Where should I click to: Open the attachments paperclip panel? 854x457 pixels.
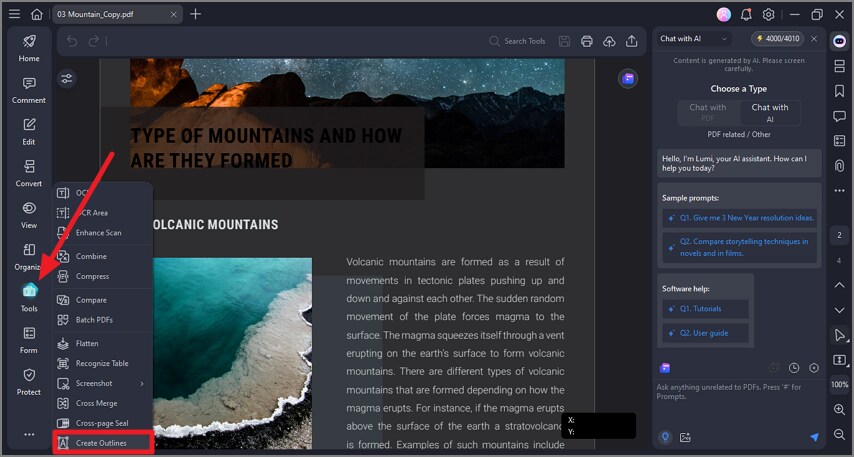[839, 165]
